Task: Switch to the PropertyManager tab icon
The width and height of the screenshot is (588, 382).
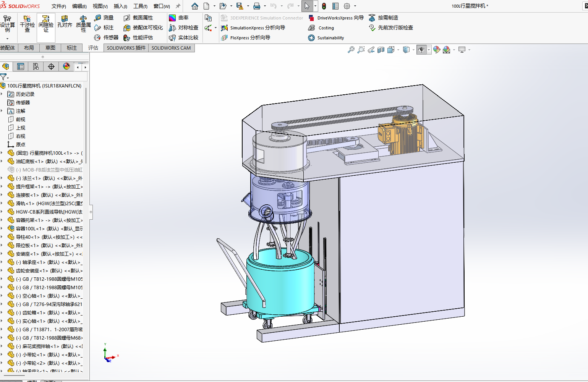Action: pyautogui.click(x=21, y=66)
